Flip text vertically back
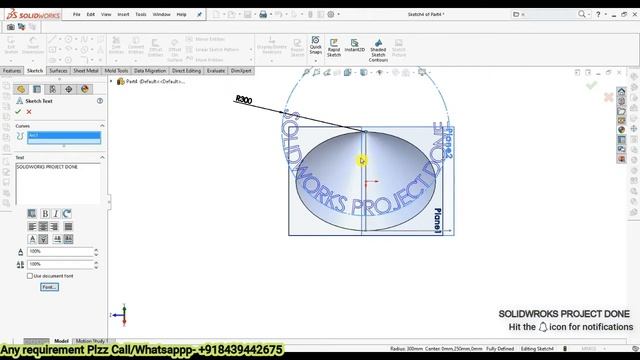This screenshot has width=640, height=360. [x=43, y=239]
